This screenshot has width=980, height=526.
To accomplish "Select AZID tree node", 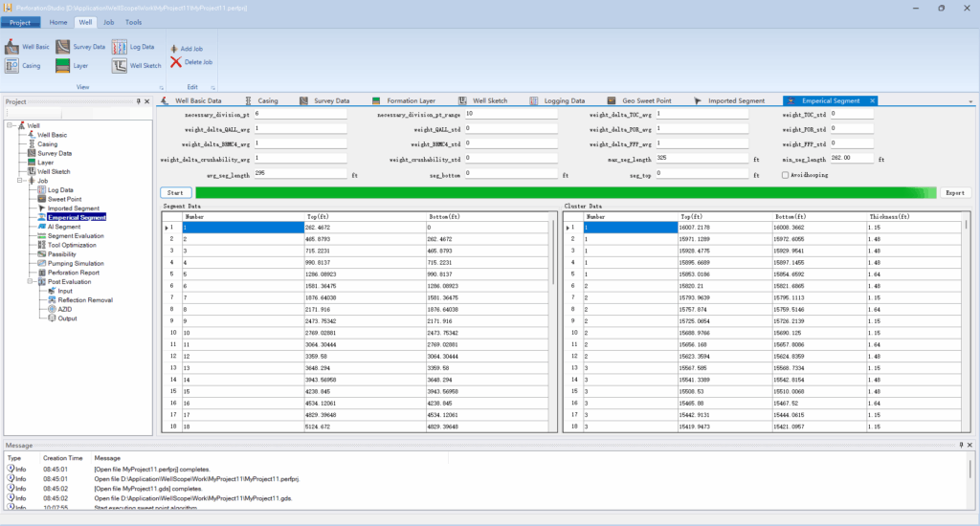I will click(x=64, y=309).
